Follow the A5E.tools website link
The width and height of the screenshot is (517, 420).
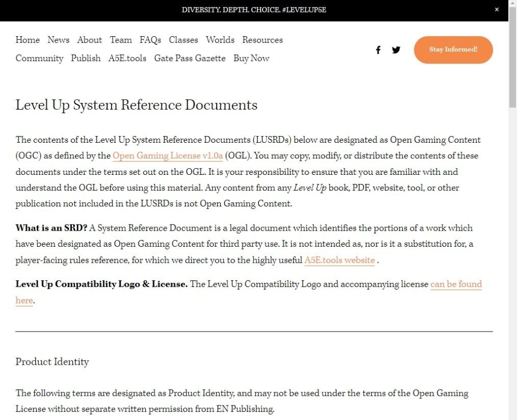point(340,260)
